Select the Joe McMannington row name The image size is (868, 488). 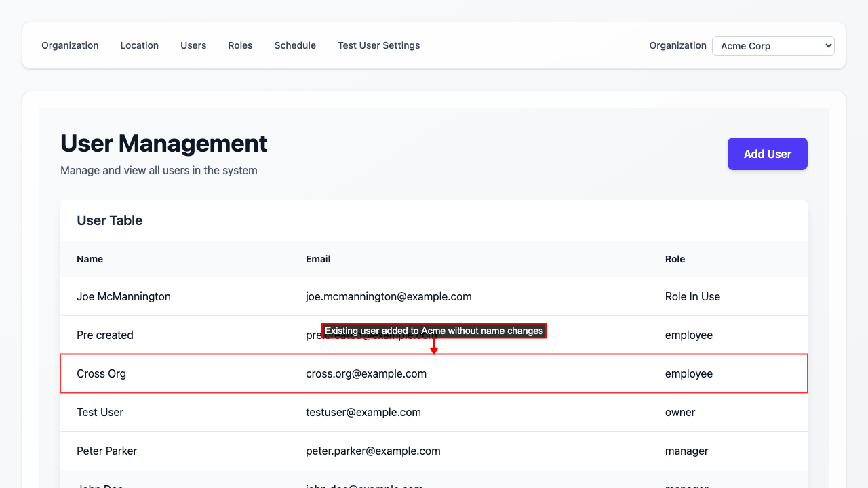coord(123,296)
